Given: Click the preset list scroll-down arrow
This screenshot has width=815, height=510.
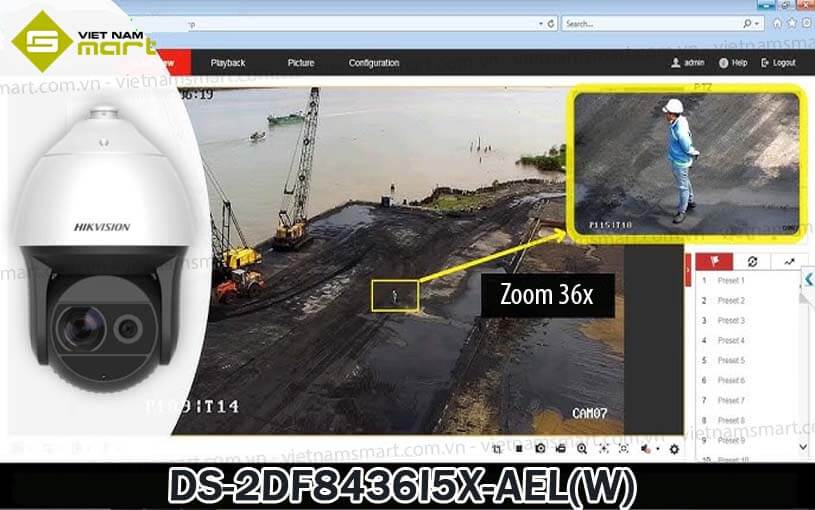Looking at the screenshot, I should (803, 447).
